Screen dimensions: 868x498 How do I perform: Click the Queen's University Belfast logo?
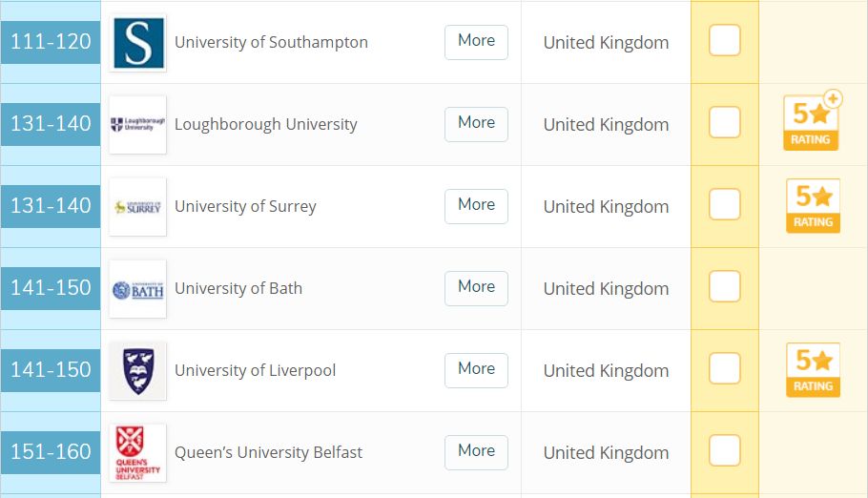coord(138,452)
